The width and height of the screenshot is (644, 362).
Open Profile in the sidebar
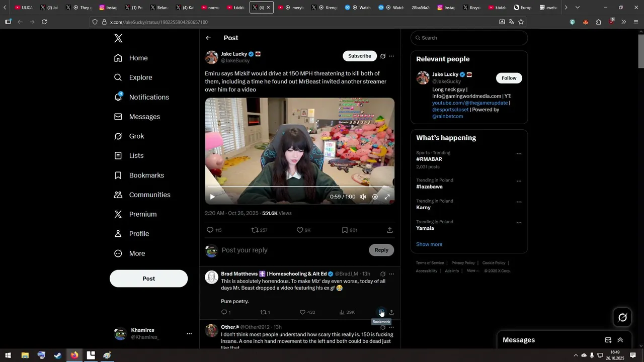pyautogui.click(x=131, y=234)
